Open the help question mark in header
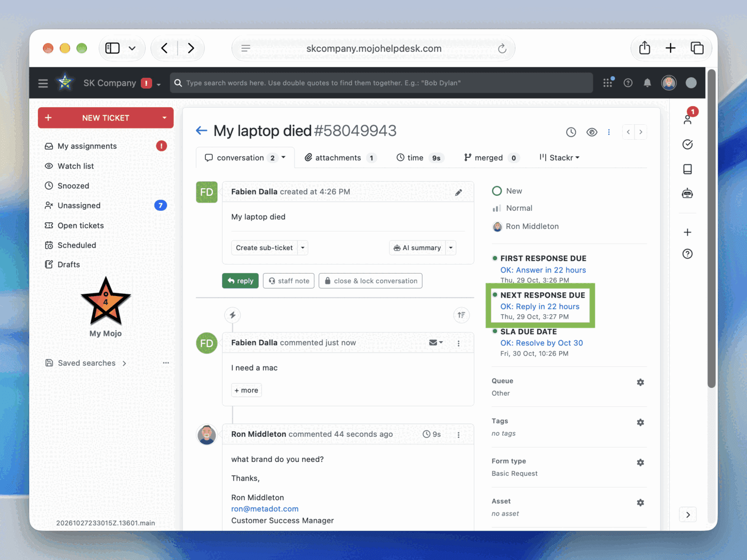Image resolution: width=747 pixels, height=560 pixels. point(628,83)
